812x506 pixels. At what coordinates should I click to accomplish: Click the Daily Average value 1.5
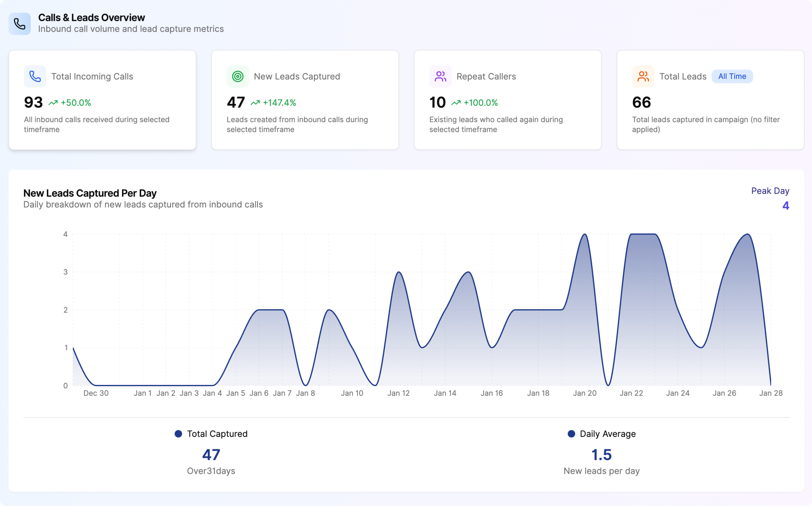pos(601,455)
